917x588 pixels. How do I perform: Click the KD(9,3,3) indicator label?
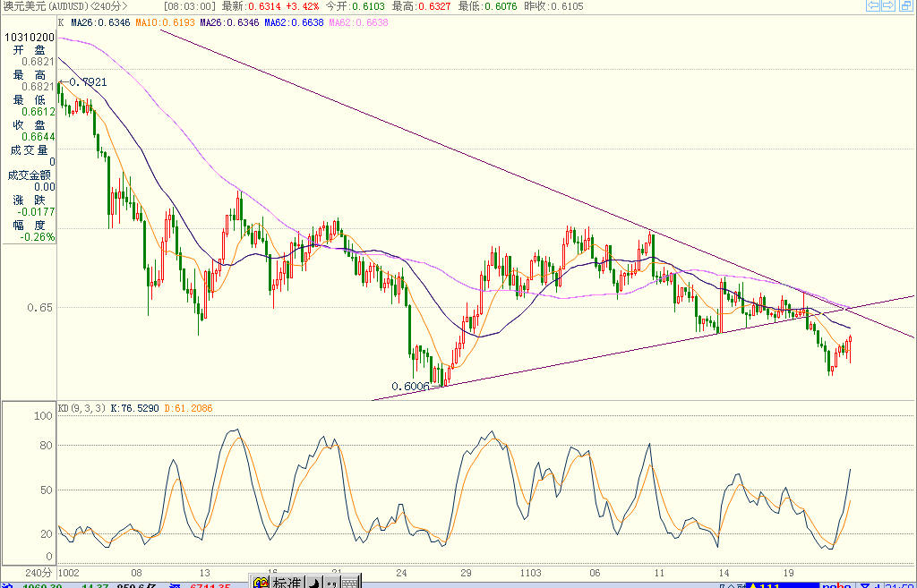[81, 408]
